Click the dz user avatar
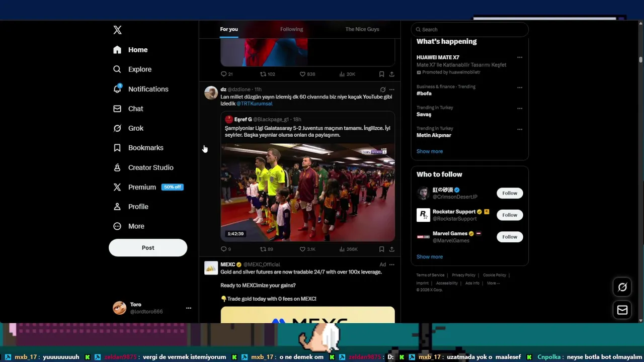The image size is (644, 362). tap(211, 93)
